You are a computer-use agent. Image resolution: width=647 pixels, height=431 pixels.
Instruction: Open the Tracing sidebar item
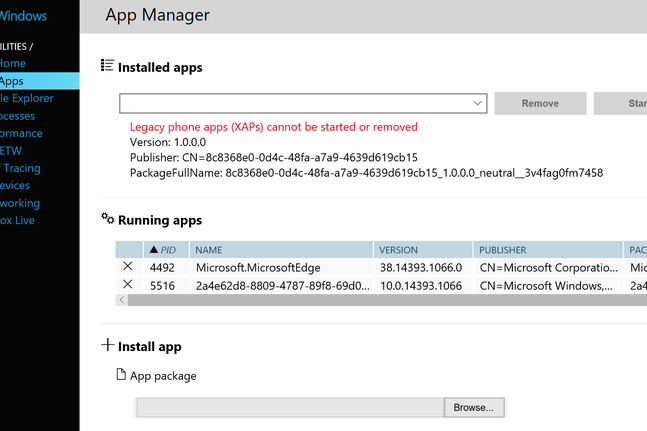coord(20,168)
